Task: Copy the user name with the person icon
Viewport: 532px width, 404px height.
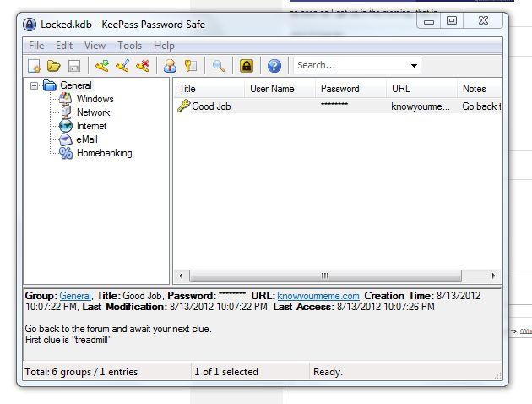Action: [x=170, y=66]
